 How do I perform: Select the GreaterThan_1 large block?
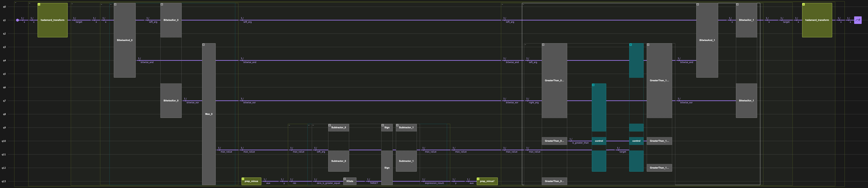659,81
